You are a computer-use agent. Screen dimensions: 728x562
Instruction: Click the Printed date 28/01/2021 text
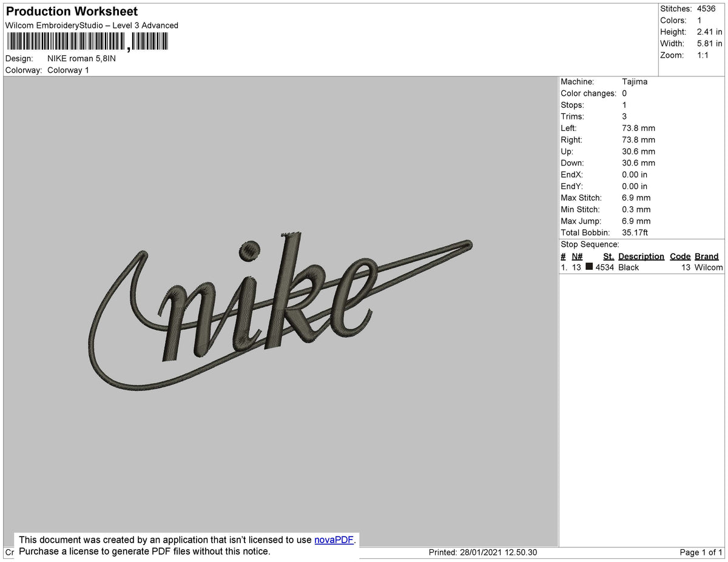point(480,552)
